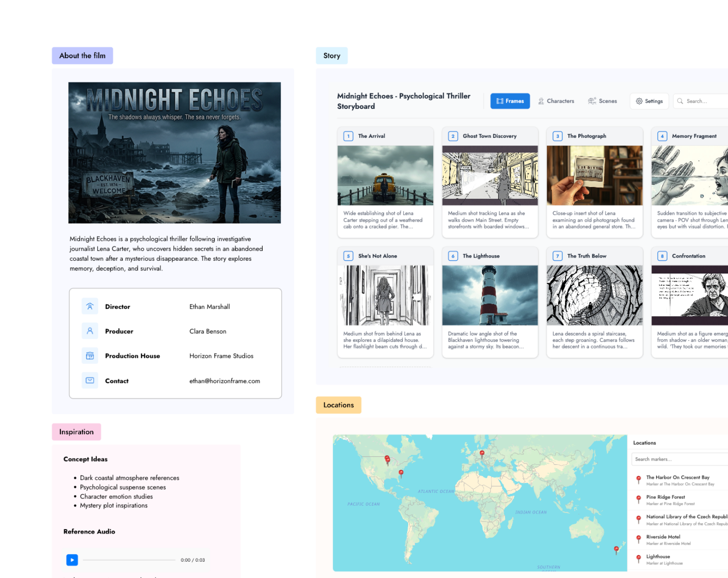Open The Arrival frame thumbnail
728x578 pixels.
click(385, 175)
